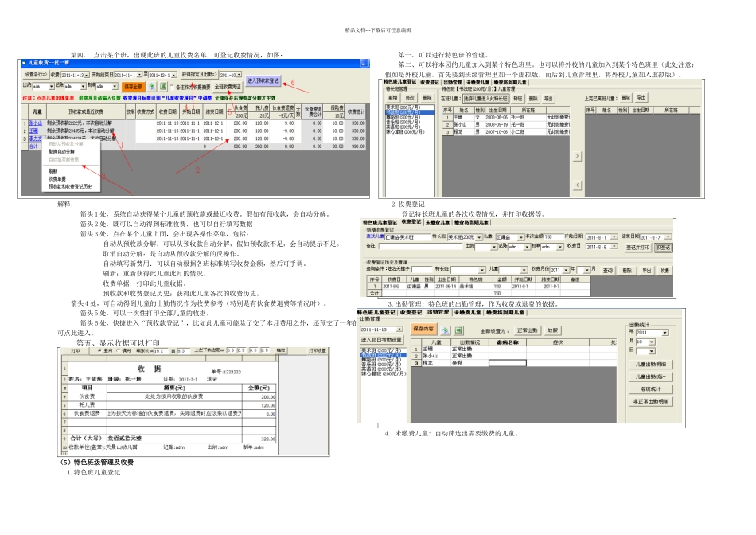Click the orange 保存全部 button
The width and height of the screenshot is (756, 535).
coord(133,85)
